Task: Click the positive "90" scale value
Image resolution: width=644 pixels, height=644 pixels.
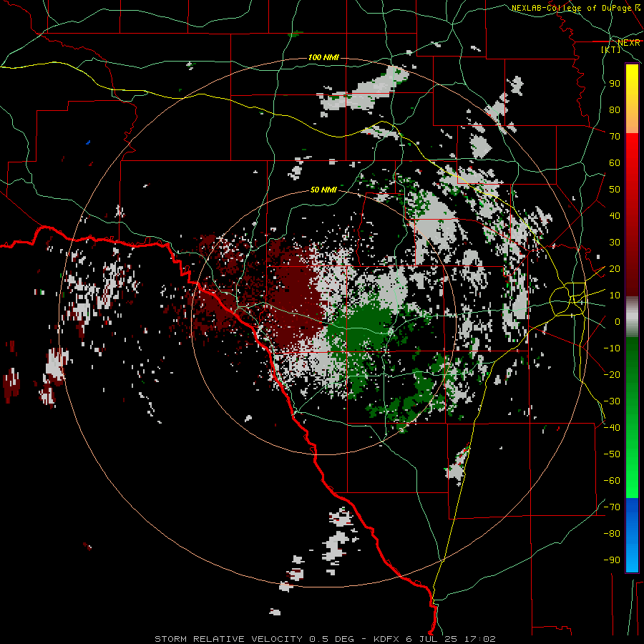Action: click(615, 84)
